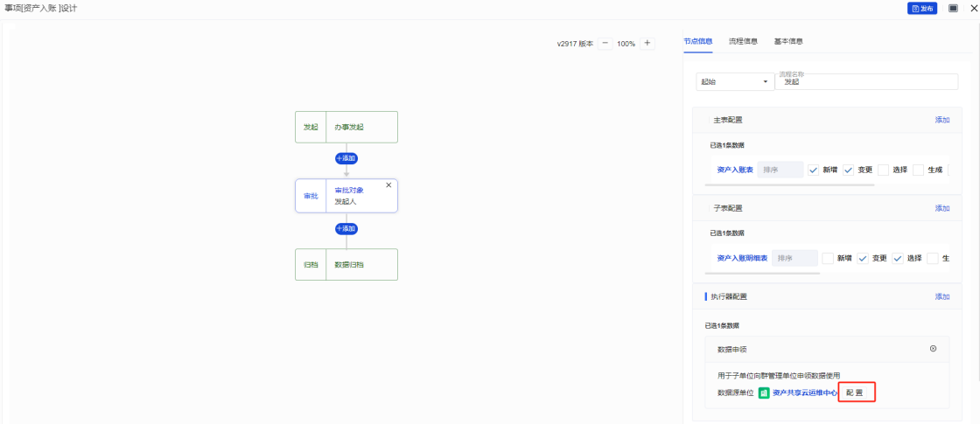Click the green 资产共享云运维中心 unit icon
The image size is (980, 424).
[x=763, y=393]
